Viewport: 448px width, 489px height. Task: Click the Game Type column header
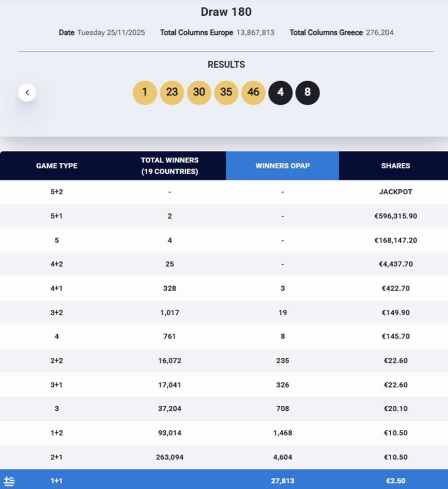click(x=56, y=166)
